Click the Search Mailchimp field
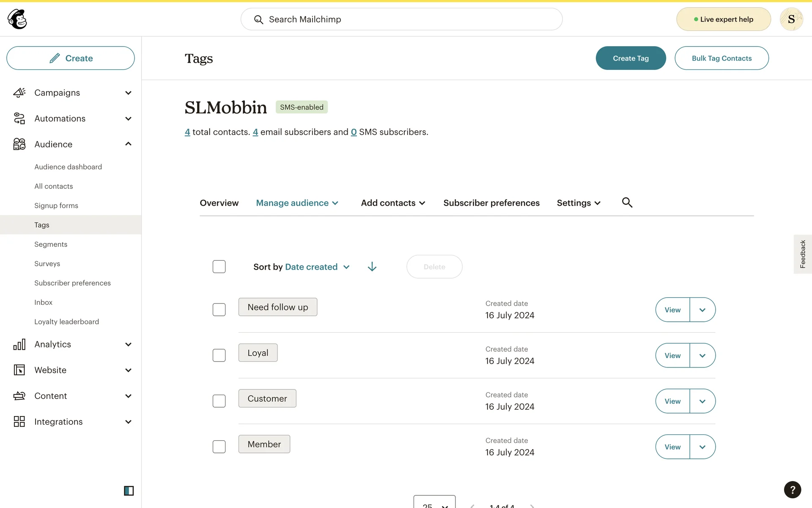The width and height of the screenshot is (812, 508). tap(401, 19)
